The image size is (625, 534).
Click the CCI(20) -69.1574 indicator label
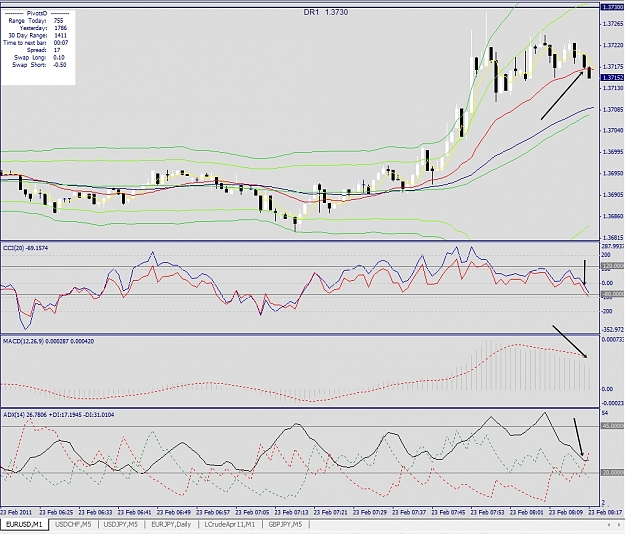click(26, 248)
